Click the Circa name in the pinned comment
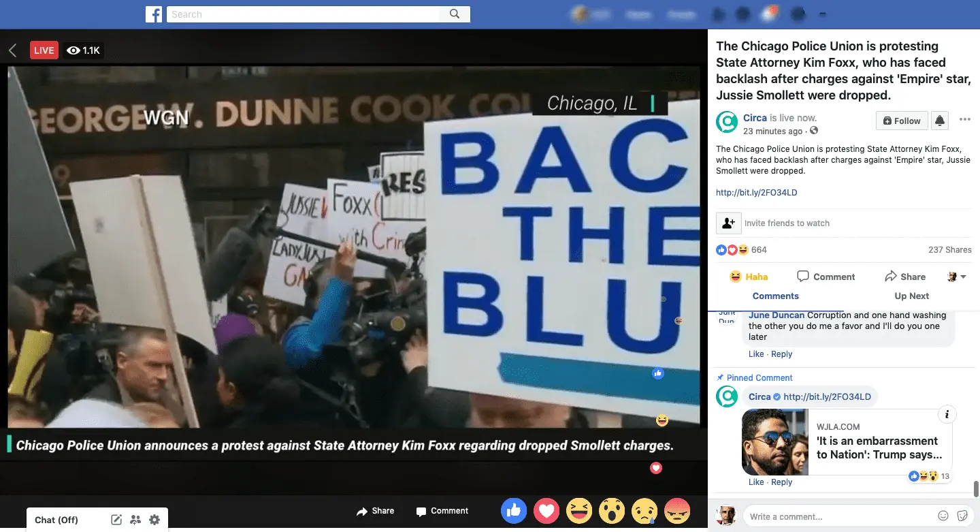Screen dimensions: 980x532 coord(759,397)
